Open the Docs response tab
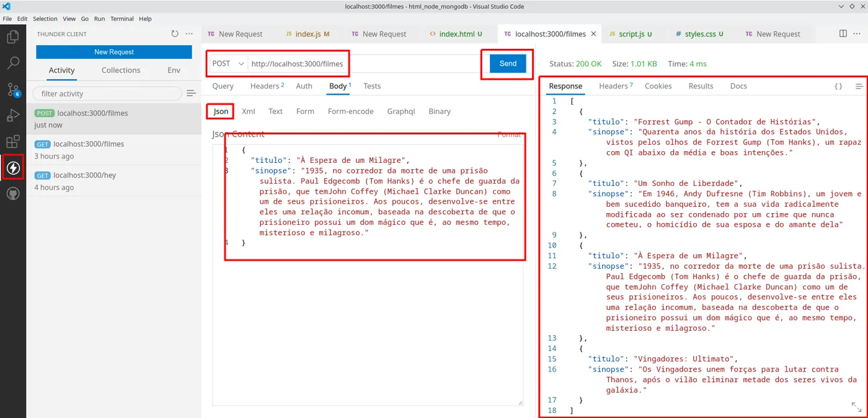The width and height of the screenshot is (868, 418). tap(738, 86)
